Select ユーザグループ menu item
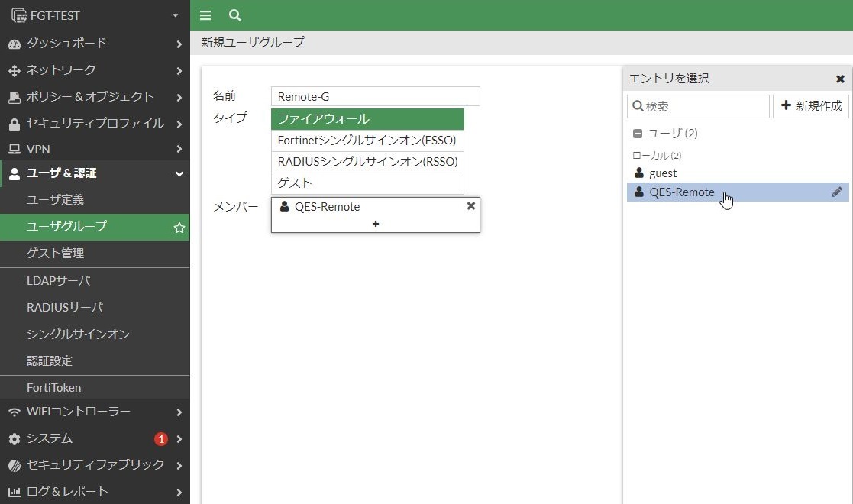The height and width of the screenshot is (504, 853). (95, 227)
